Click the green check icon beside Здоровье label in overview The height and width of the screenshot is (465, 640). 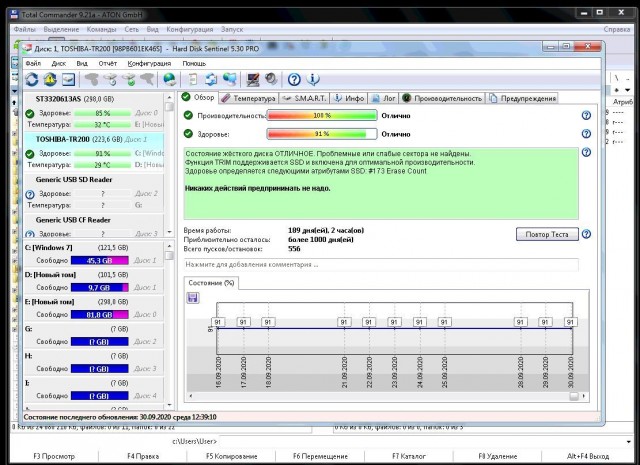(188, 134)
